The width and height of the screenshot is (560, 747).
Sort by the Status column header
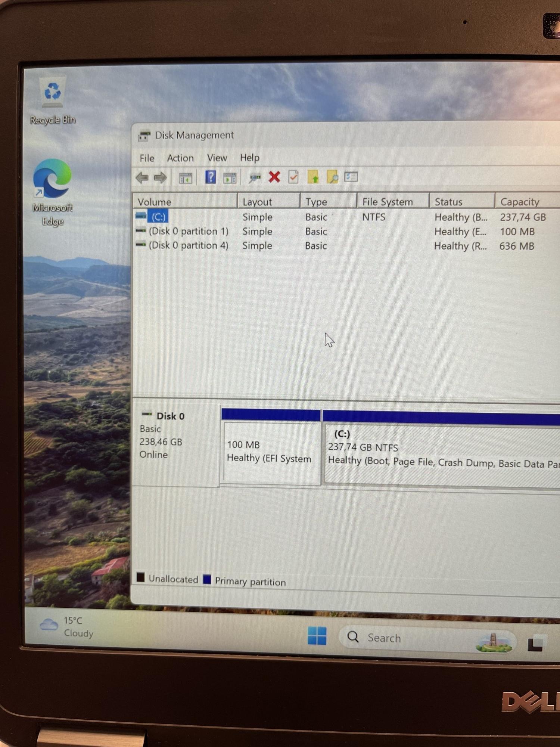coord(462,201)
